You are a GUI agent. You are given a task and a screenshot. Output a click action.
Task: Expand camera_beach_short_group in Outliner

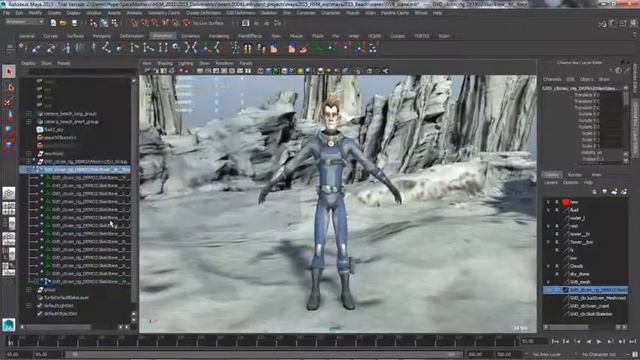(28, 122)
